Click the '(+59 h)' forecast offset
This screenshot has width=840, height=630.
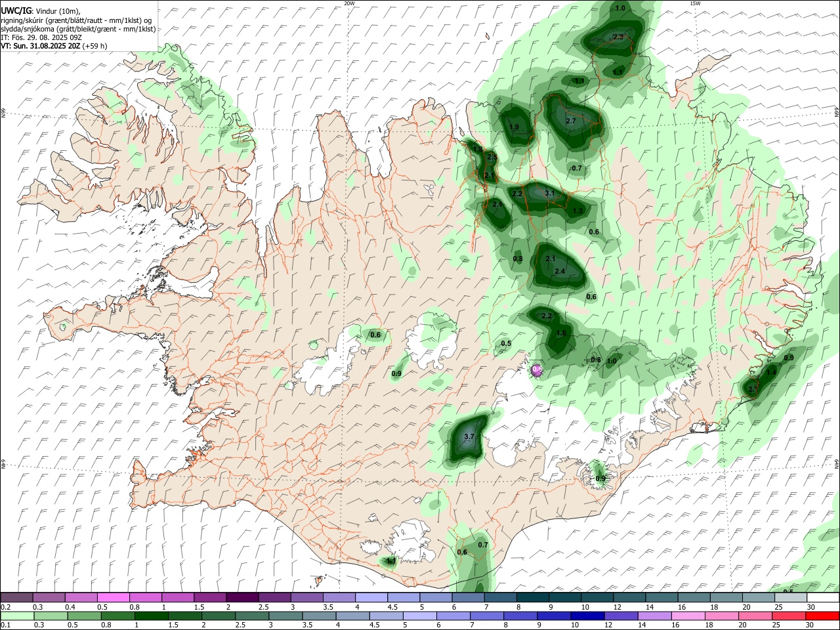coord(96,46)
